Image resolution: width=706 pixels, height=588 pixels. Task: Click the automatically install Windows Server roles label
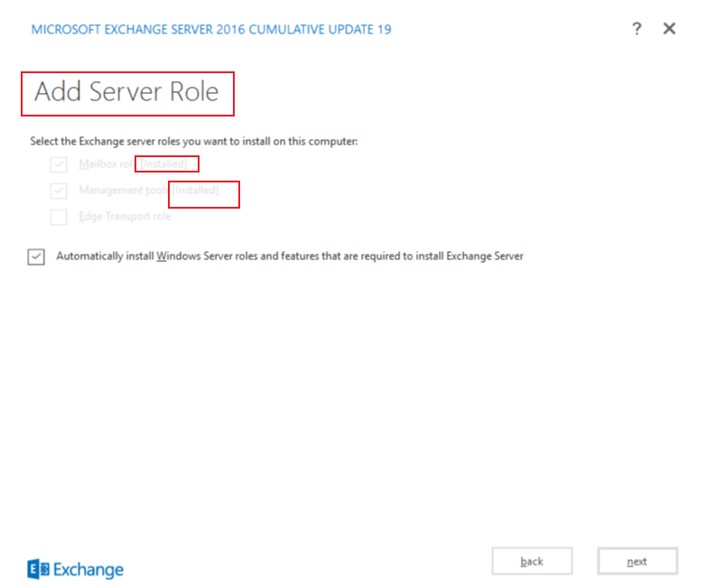pos(290,256)
